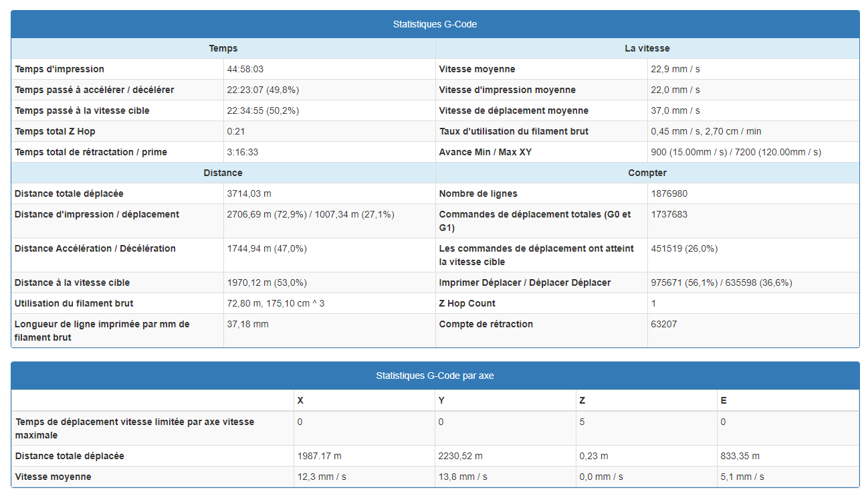
Task: Click the 'Vitesse de déplacement moyenne' label
Action: 514,110
